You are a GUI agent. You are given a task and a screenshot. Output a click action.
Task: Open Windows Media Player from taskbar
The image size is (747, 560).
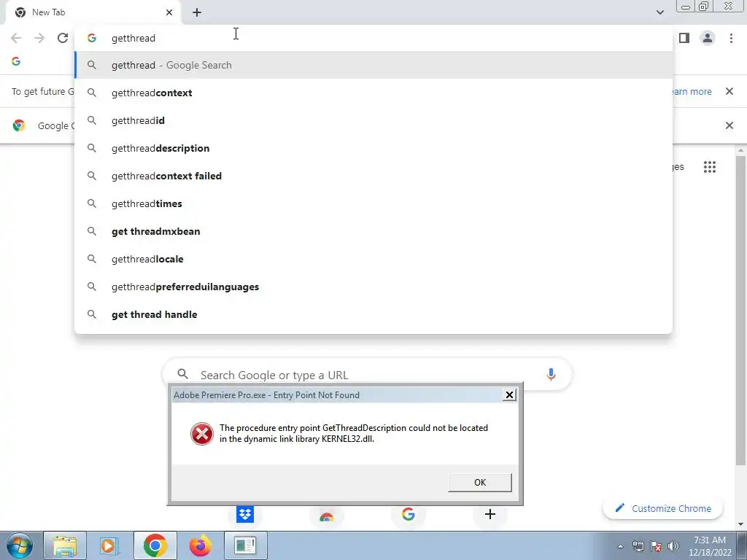tap(109, 545)
